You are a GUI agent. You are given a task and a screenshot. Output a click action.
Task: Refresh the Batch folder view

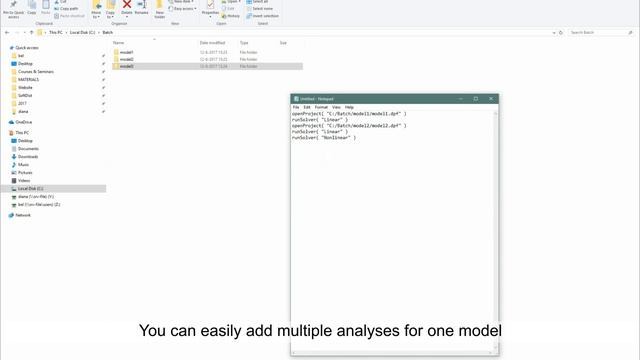point(561,32)
